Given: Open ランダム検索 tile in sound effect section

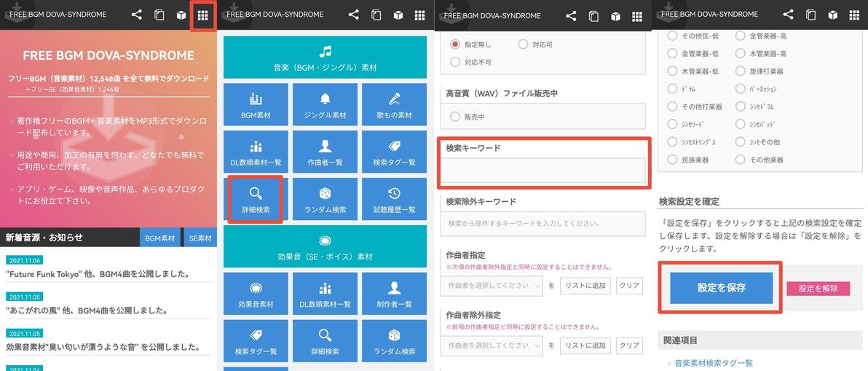Looking at the screenshot, I should [394, 340].
